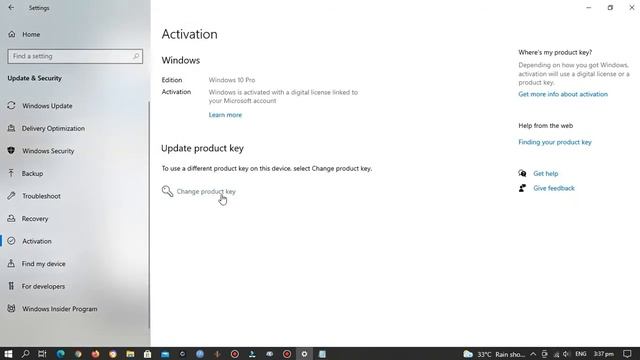Click the Recovery icon
Screen dimensions: 640x360
pyautogui.click(x=11, y=218)
